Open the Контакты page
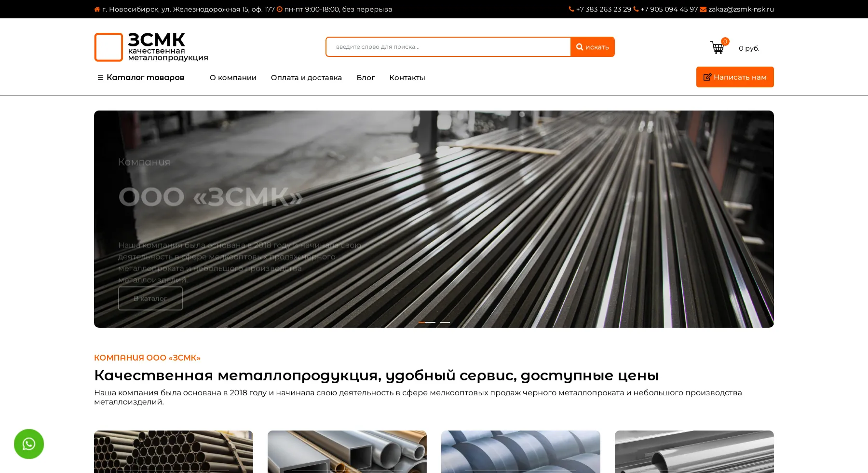 [x=407, y=78]
